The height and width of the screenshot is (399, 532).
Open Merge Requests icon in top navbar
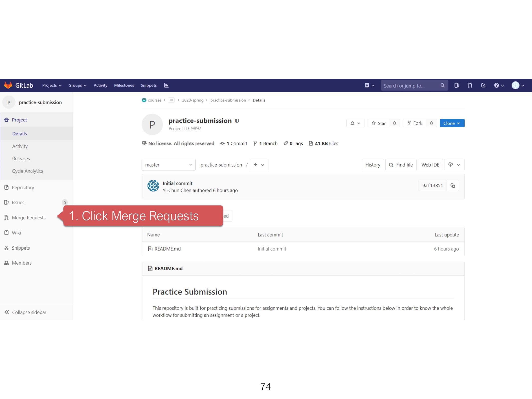[470, 86]
